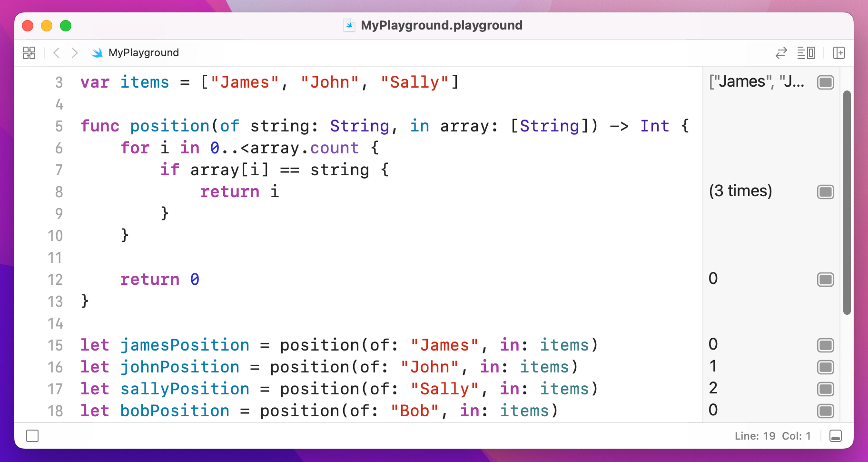868x462 pixels.
Task: Go back with the left chevron
Action: 57,53
